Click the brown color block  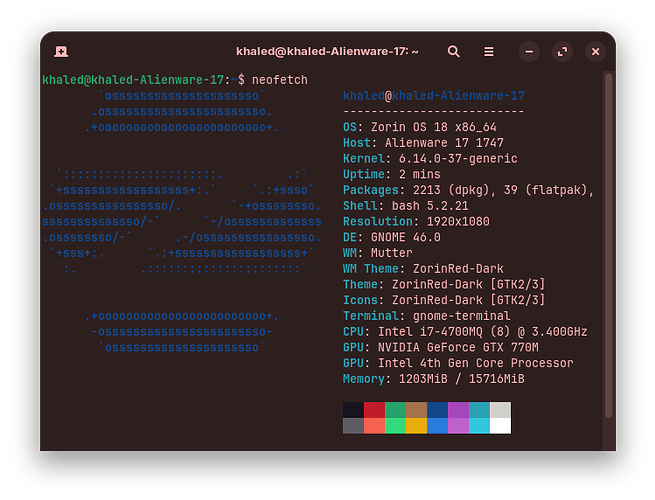click(x=416, y=410)
